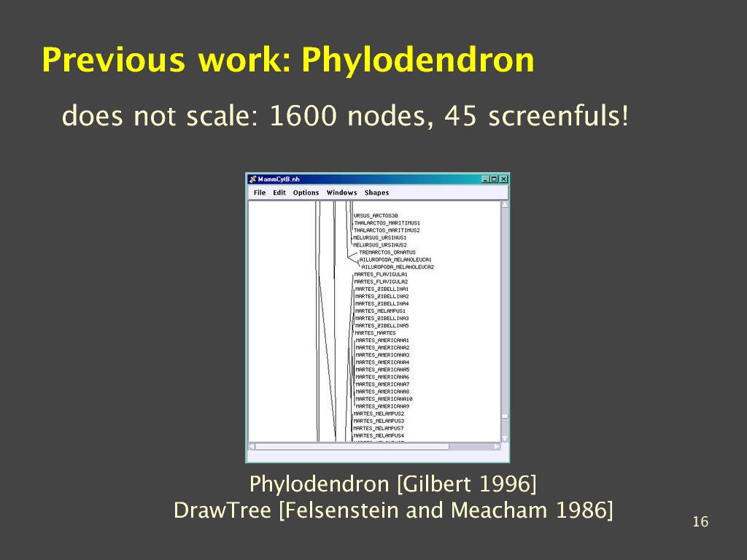Image resolution: width=747 pixels, height=560 pixels.
Task: Open the File menu
Action: click(259, 193)
